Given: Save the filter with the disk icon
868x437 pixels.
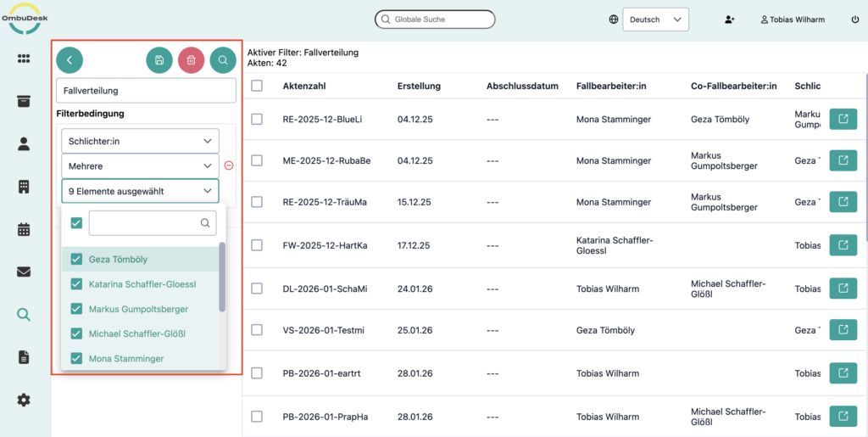Looking at the screenshot, I should (x=159, y=60).
